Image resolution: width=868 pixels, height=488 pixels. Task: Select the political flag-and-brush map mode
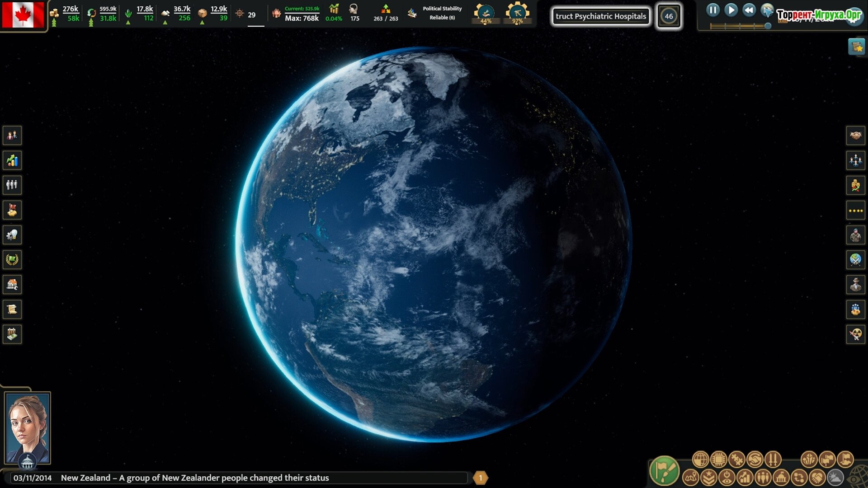click(665, 471)
